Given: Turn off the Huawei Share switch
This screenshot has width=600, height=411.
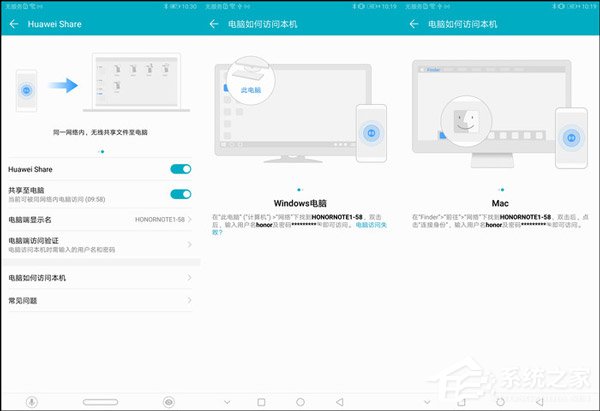Looking at the screenshot, I should [x=180, y=170].
